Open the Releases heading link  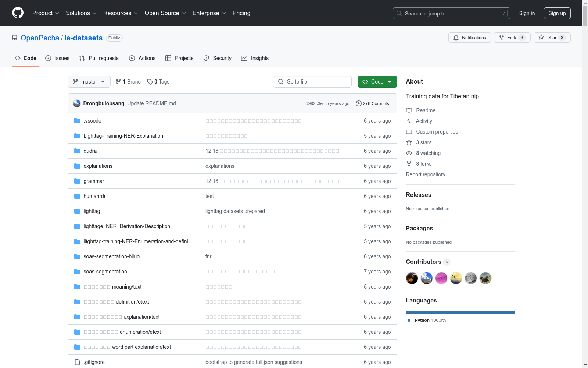pyautogui.click(x=419, y=195)
